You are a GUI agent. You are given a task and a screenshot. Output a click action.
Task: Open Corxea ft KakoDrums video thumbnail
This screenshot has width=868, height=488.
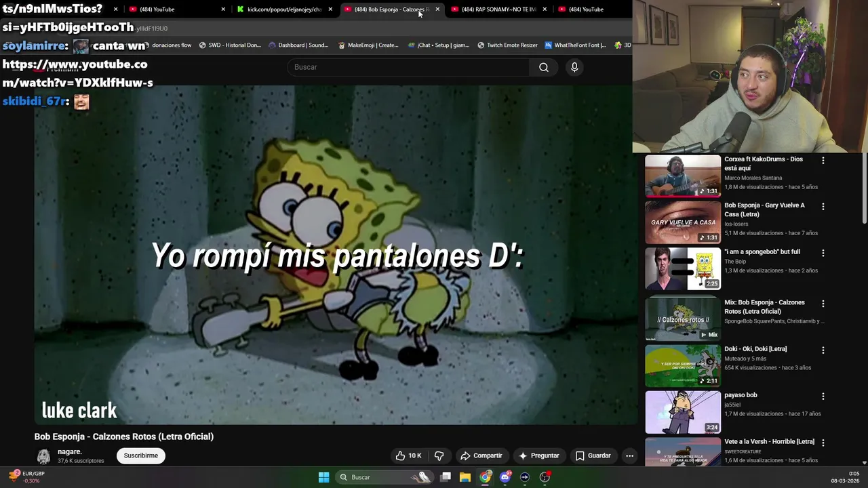click(x=682, y=176)
